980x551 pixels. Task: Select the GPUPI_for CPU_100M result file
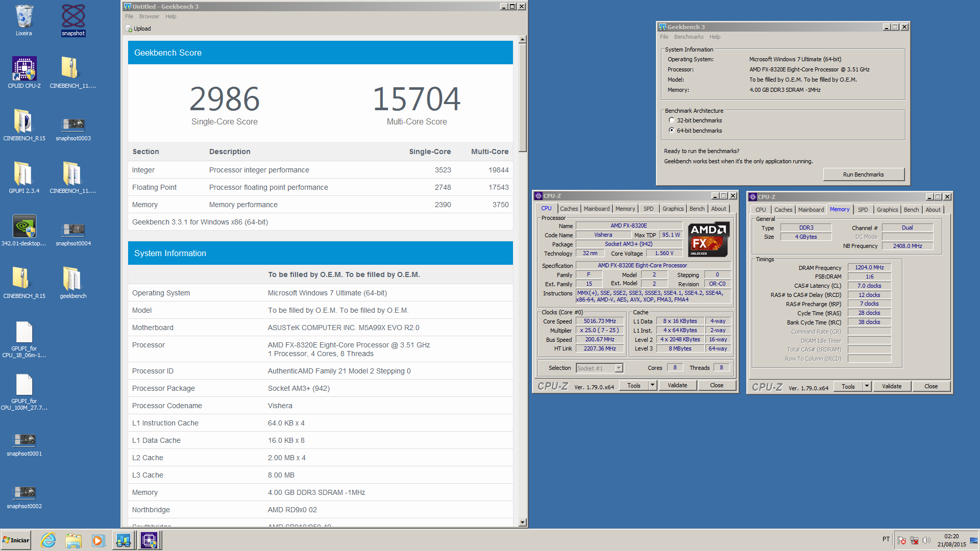coord(24,392)
